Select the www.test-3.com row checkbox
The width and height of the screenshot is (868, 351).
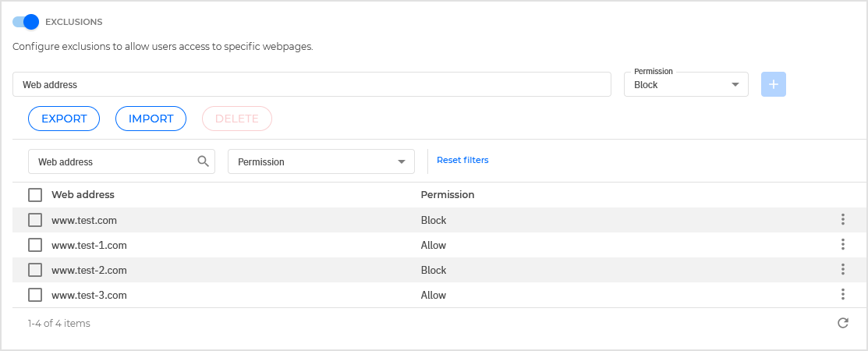pyautogui.click(x=35, y=295)
